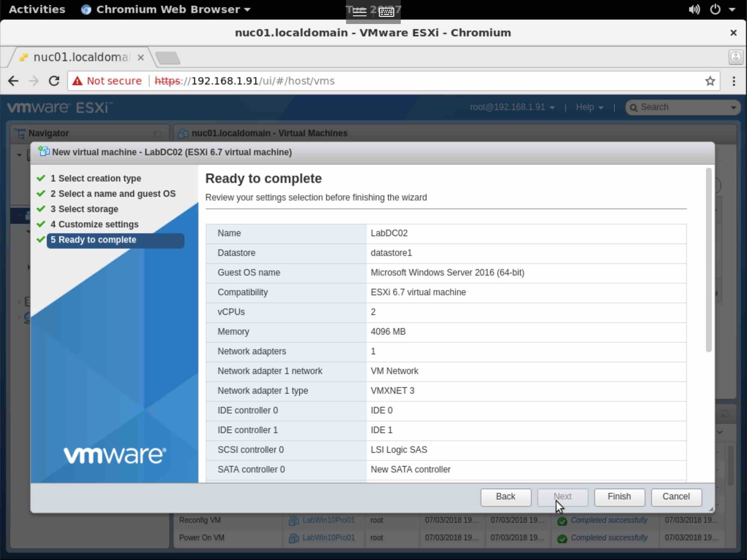Click the power icon in top bar
Viewport: 747px width, 560px height.
click(x=715, y=9)
